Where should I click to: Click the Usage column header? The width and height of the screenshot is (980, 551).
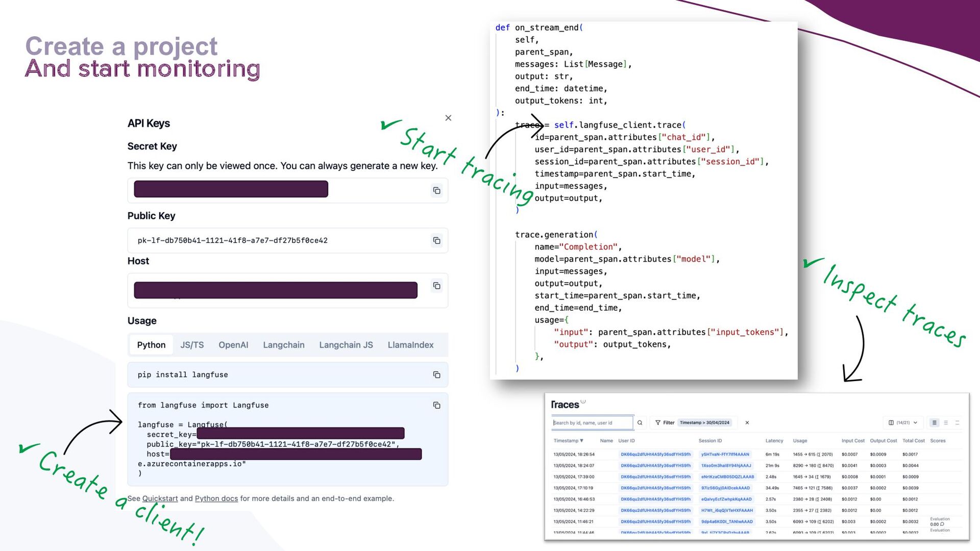[x=800, y=441]
